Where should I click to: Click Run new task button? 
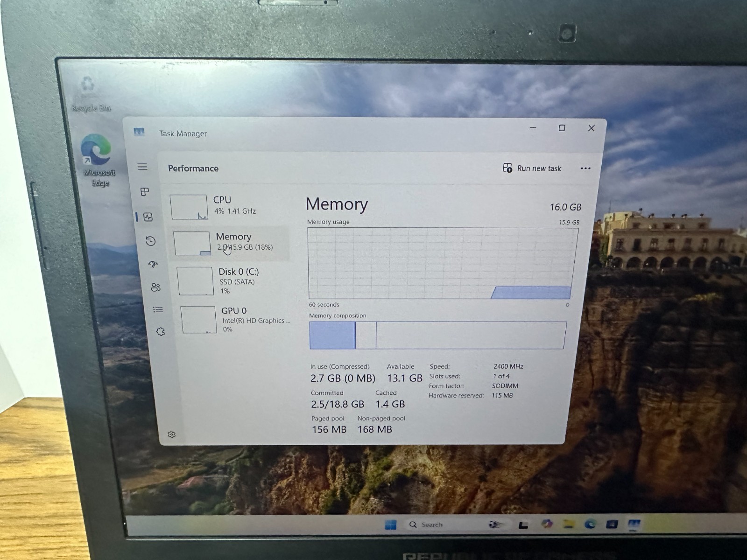pos(532,168)
